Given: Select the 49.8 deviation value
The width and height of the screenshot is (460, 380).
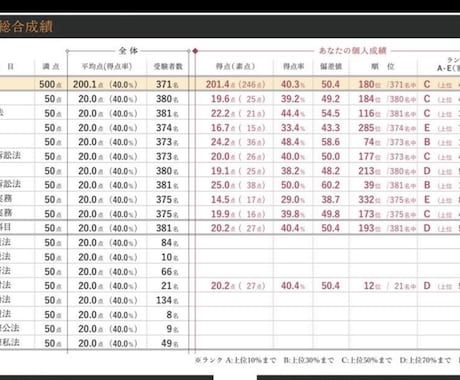Looking at the screenshot, I should click(x=331, y=214).
